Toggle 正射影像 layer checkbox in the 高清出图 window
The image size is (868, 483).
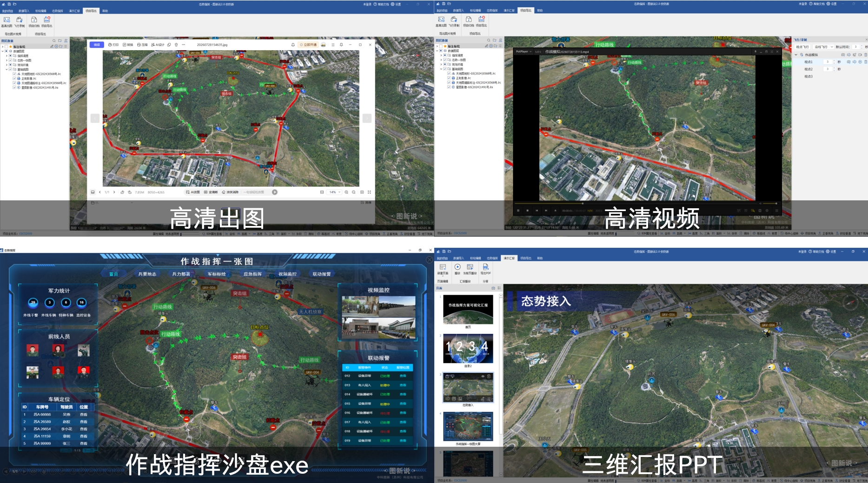point(14,79)
